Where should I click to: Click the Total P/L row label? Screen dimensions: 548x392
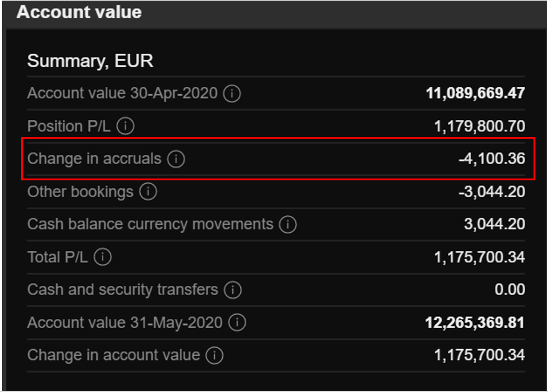click(x=57, y=258)
